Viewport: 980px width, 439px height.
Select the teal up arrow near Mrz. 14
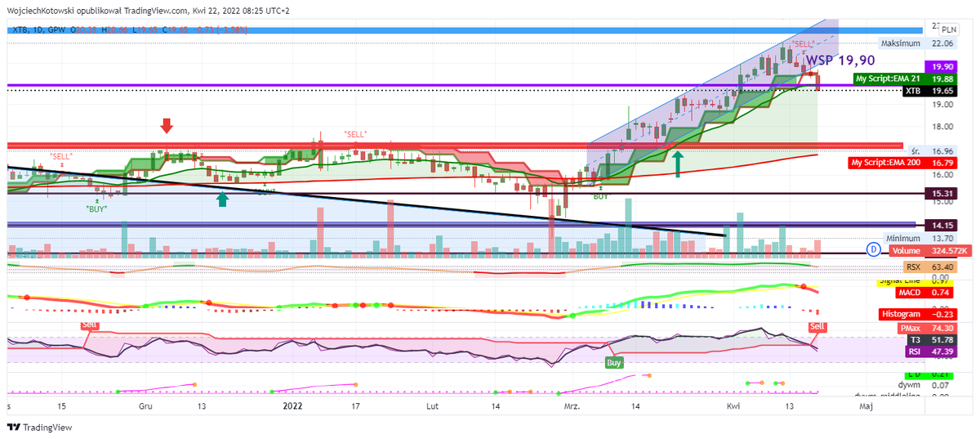(678, 164)
